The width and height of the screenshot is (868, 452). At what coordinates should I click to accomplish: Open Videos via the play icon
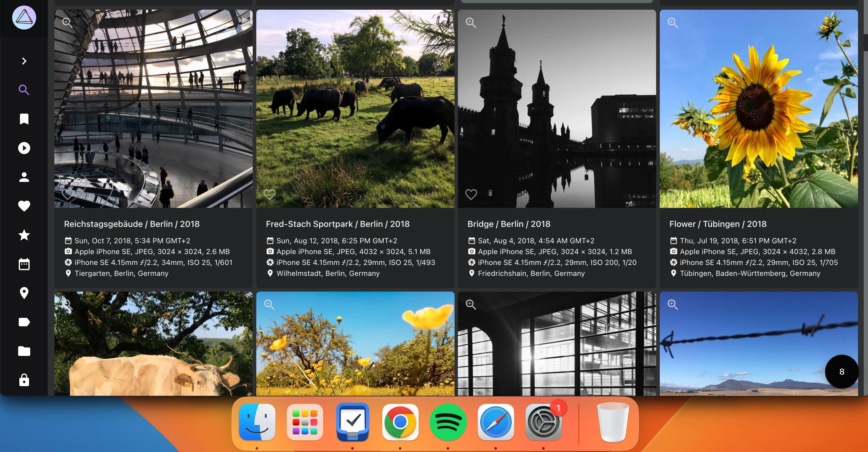[24, 148]
